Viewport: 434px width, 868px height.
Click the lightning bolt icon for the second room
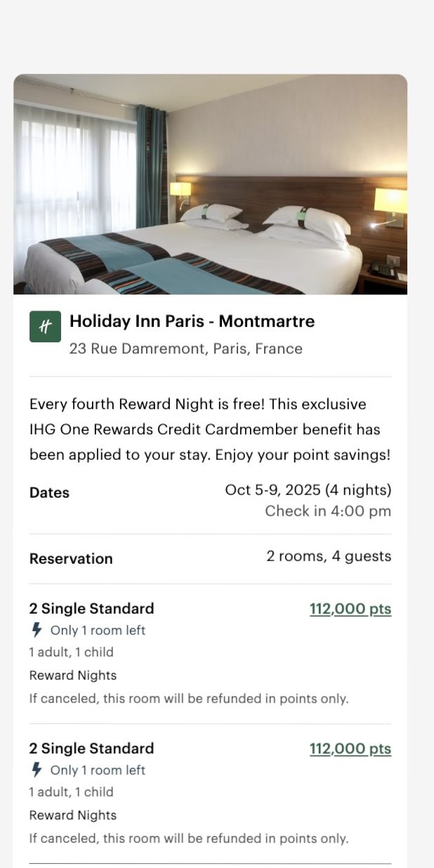coord(37,770)
